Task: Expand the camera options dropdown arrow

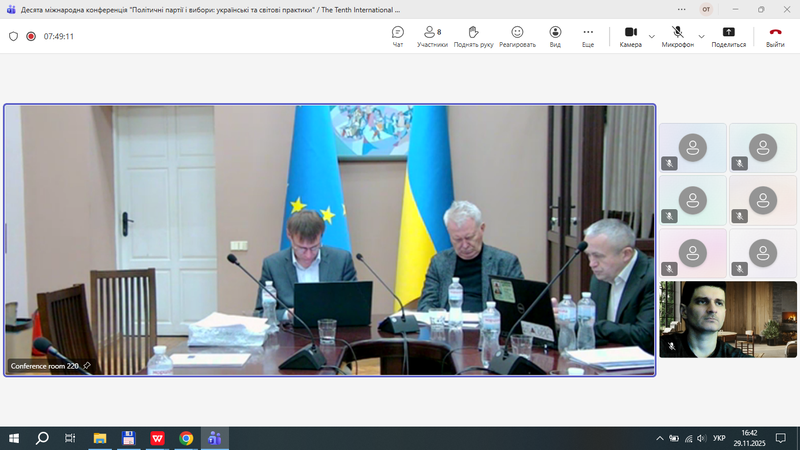Action: click(652, 36)
